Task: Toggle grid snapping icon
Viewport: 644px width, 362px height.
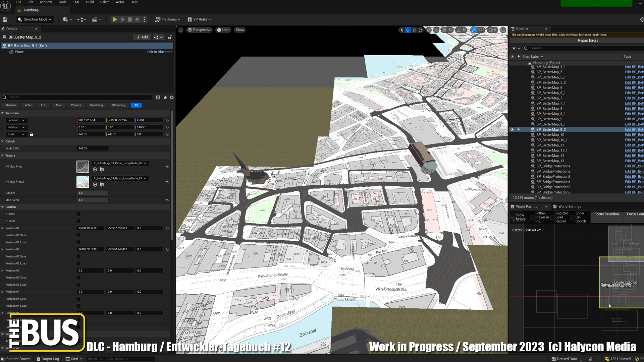Action: (444, 30)
